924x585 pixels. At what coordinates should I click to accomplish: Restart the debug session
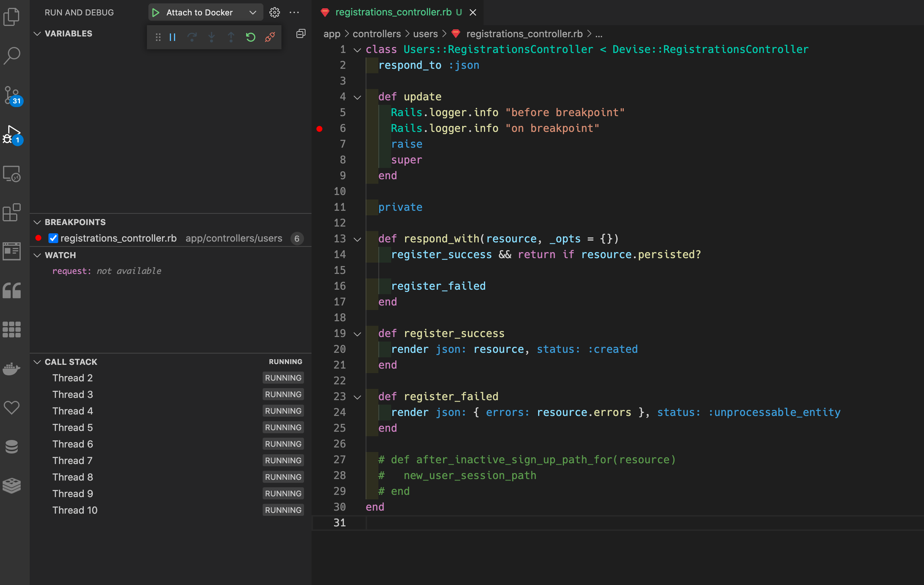point(250,37)
